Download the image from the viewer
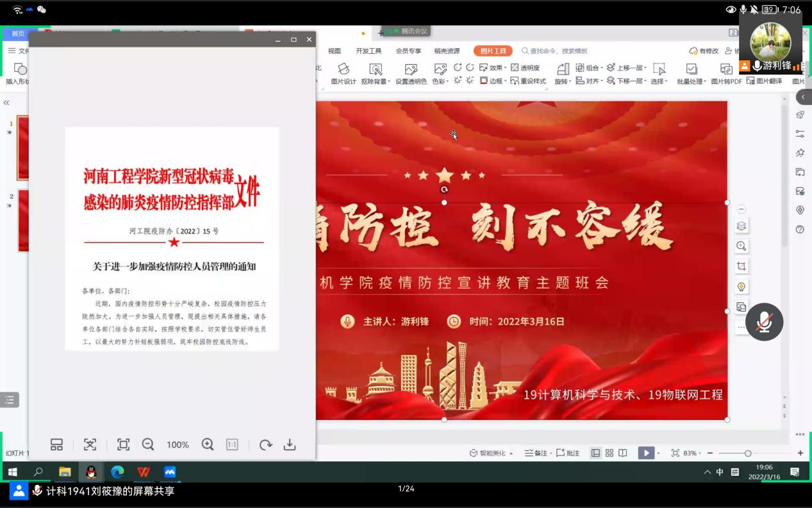 pyautogui.click(x=290, y=444)
